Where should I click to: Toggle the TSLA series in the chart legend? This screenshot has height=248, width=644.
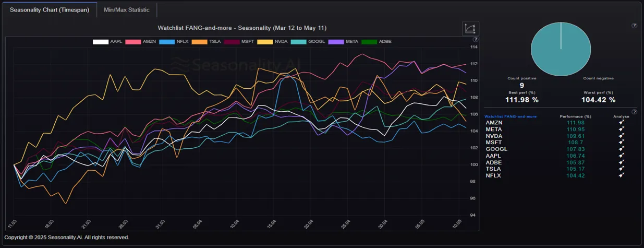[x=207, y=41]
